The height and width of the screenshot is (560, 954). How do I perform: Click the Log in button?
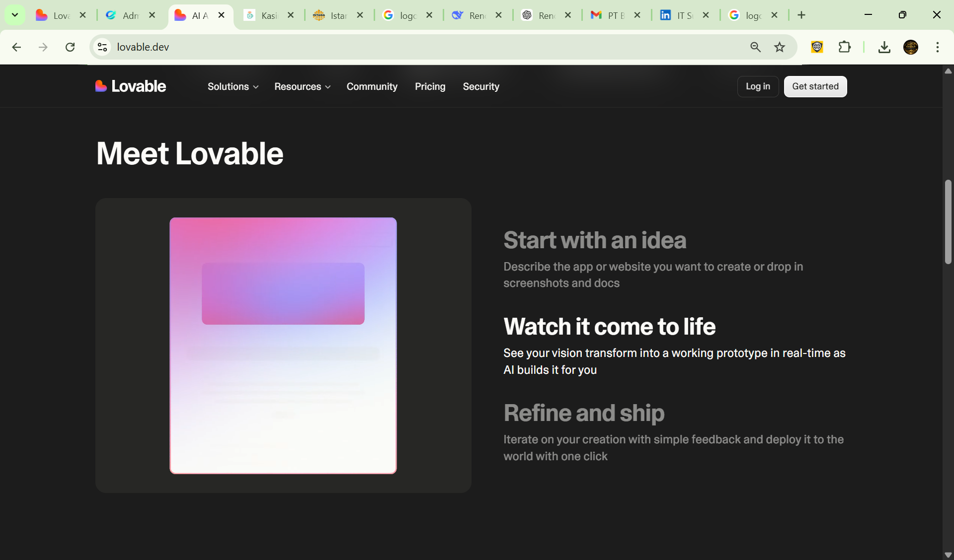click(758, 86)
